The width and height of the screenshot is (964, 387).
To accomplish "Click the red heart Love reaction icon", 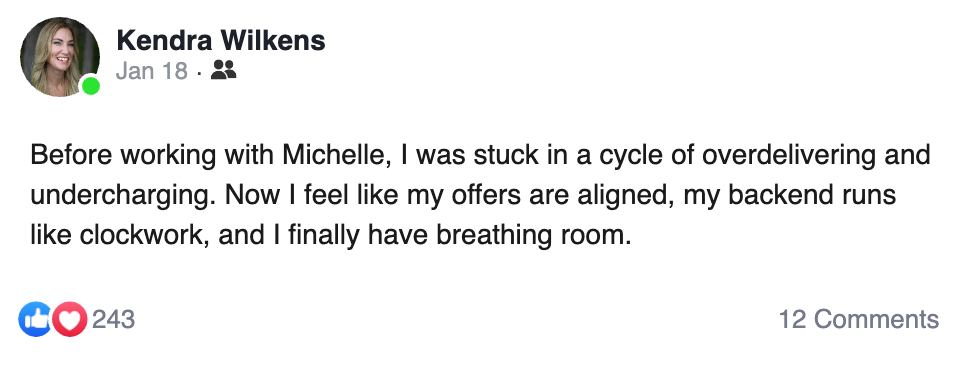I will pos(69,319).
